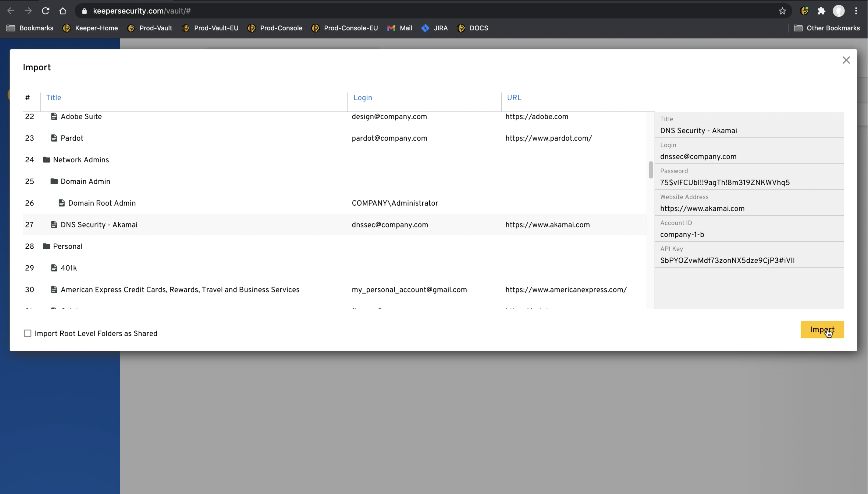Click the Adobe Suite record icon
Image resolution: width=868 pixels, height=494 pixels.
pyautogui.click(x=54, y=116)
